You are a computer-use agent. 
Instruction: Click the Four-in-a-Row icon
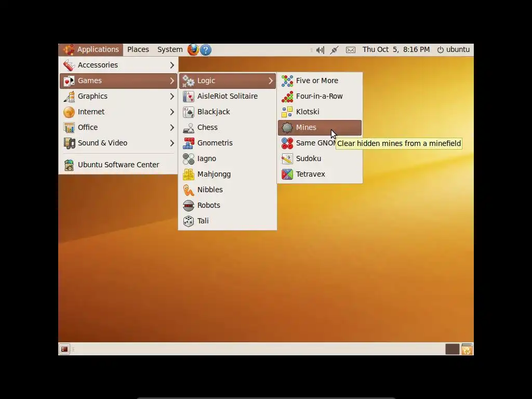click(287, 96)
